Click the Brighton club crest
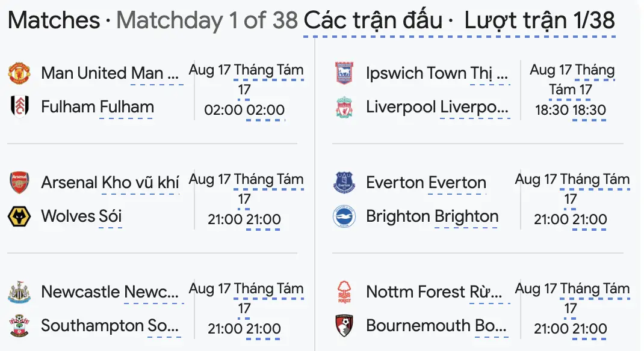This screenshot has width=644, height=351. coord(344,216)
